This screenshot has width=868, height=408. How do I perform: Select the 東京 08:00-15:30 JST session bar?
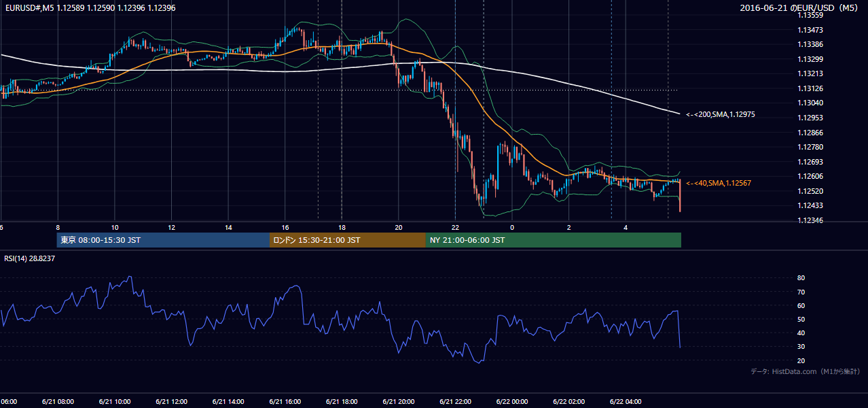point(163,240)
